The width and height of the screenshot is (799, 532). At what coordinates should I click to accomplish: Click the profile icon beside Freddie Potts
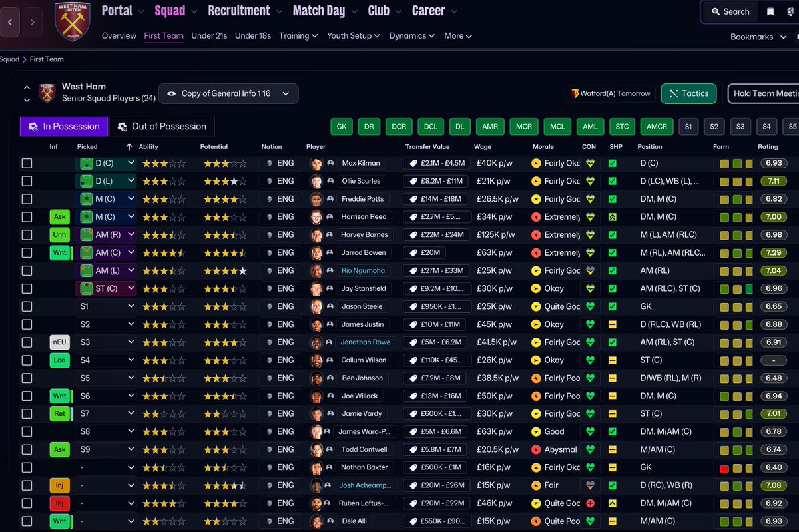[x=330, y=199]
